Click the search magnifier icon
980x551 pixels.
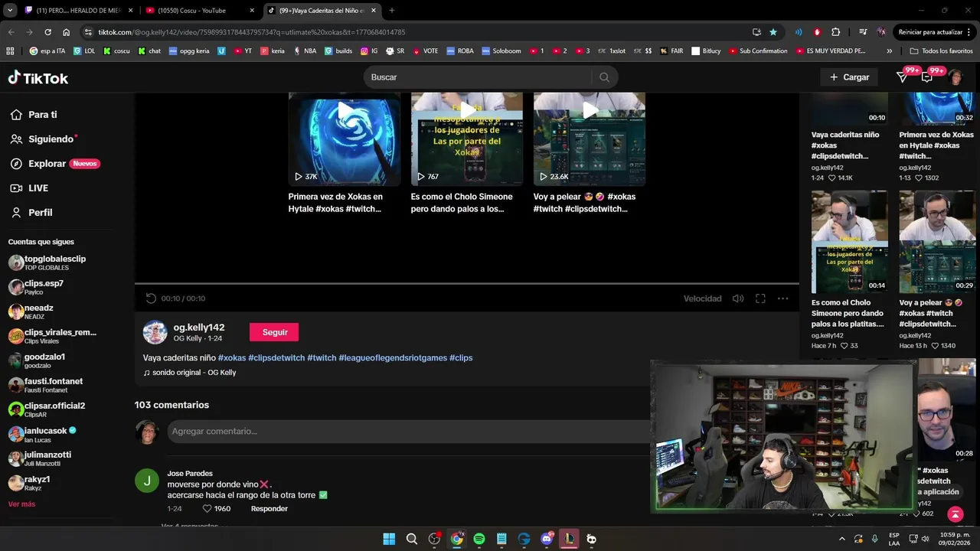click(604, 77)
